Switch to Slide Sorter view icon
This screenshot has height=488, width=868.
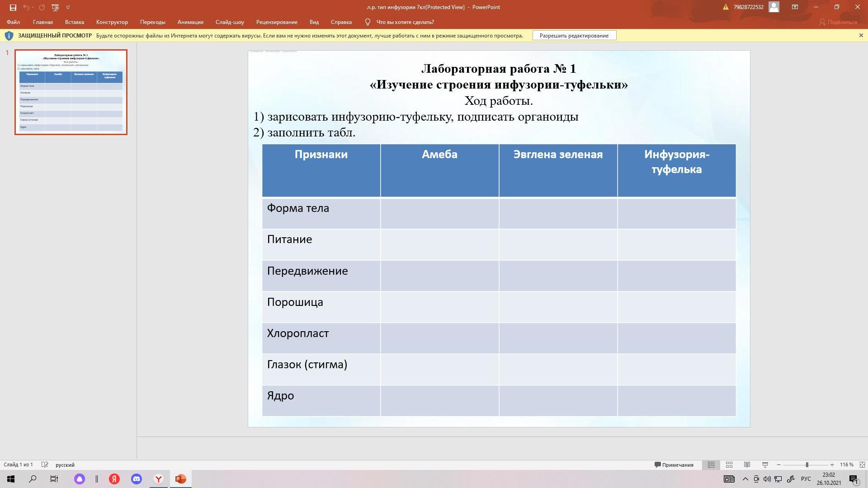point(729,465)
